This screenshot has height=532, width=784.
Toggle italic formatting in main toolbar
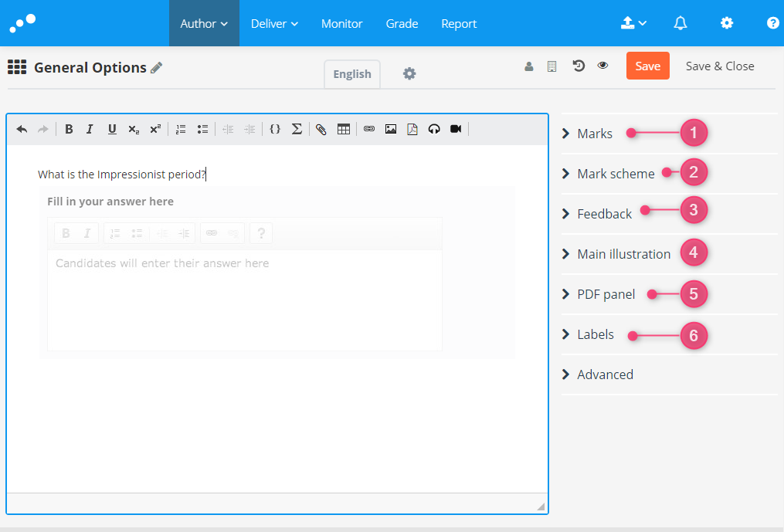[90, 130]
